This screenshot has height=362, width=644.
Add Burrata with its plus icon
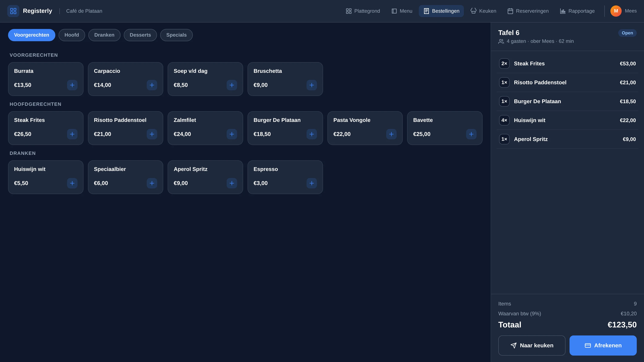(72, 85)
